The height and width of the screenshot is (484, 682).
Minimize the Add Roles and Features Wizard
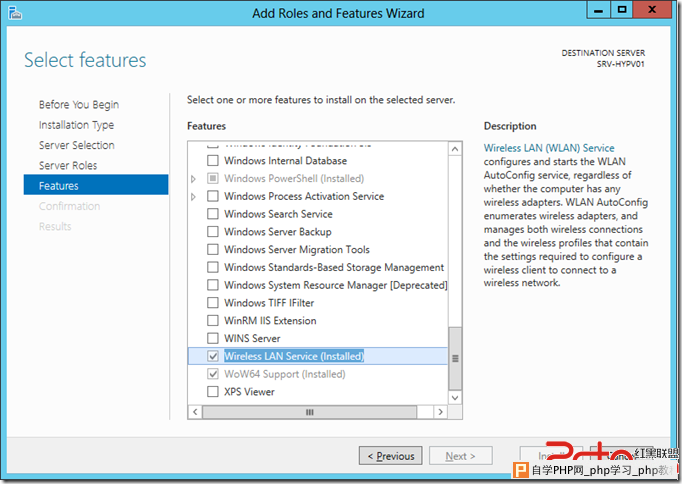598,10
